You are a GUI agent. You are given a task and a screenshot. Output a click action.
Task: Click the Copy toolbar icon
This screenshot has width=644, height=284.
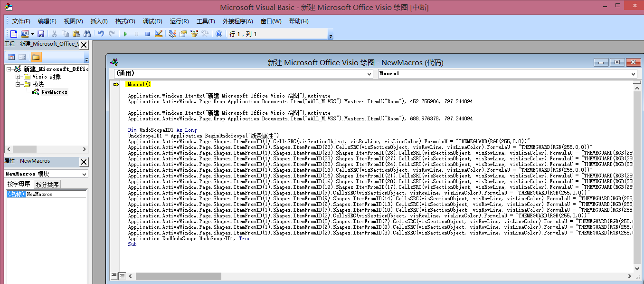(x=65, y=34)
